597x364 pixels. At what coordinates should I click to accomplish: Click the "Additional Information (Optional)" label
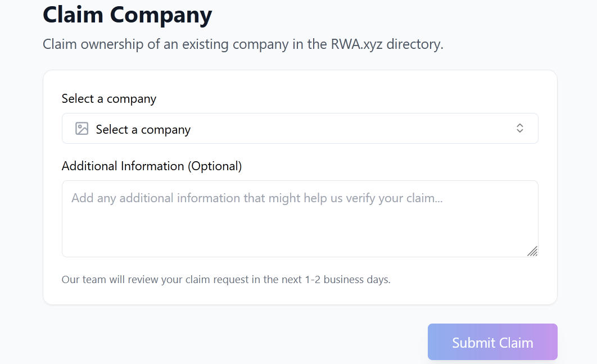152,166
